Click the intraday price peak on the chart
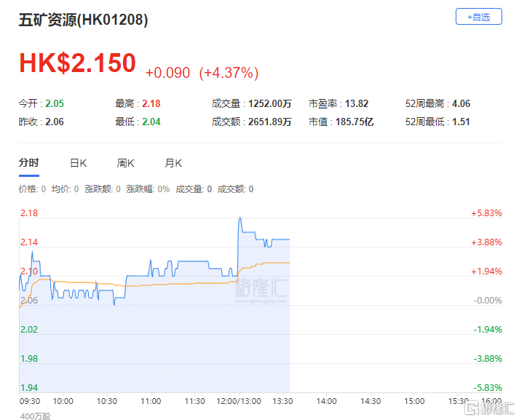This screenshot has height=420, width=519. pos(240,218)
